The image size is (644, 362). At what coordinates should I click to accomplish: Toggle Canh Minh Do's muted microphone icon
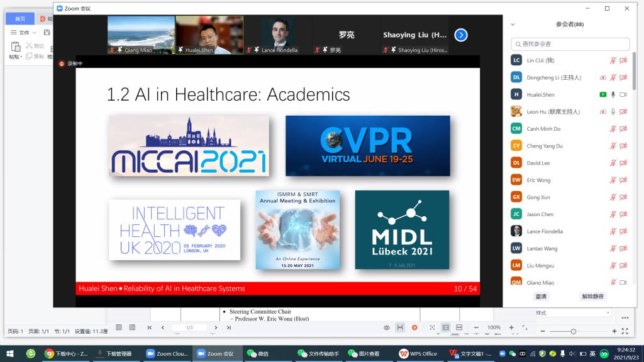pos(613,129)
